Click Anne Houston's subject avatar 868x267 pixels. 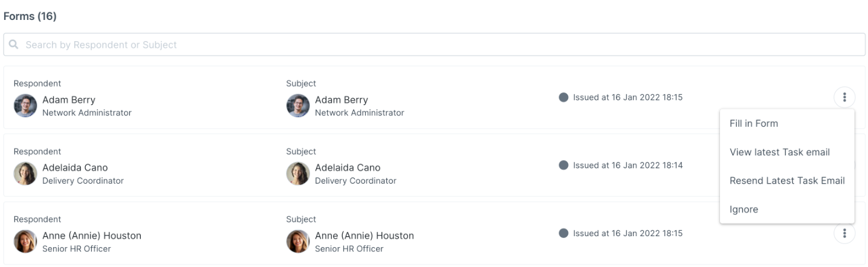click(x=298, y=242)
